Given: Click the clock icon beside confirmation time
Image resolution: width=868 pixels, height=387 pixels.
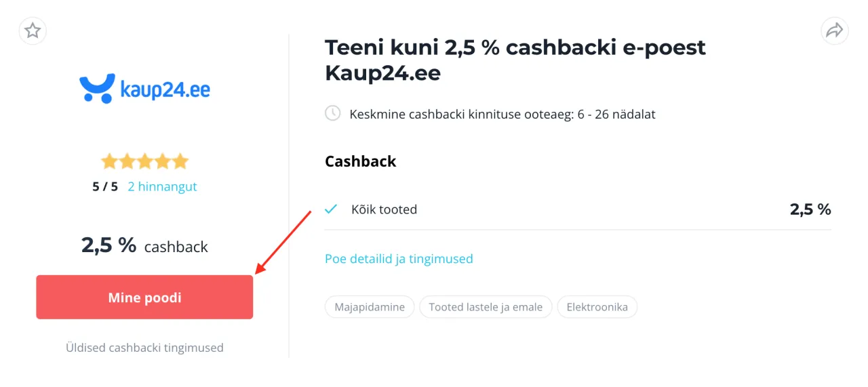Looking at the screenshot, I should pos(332,113).
